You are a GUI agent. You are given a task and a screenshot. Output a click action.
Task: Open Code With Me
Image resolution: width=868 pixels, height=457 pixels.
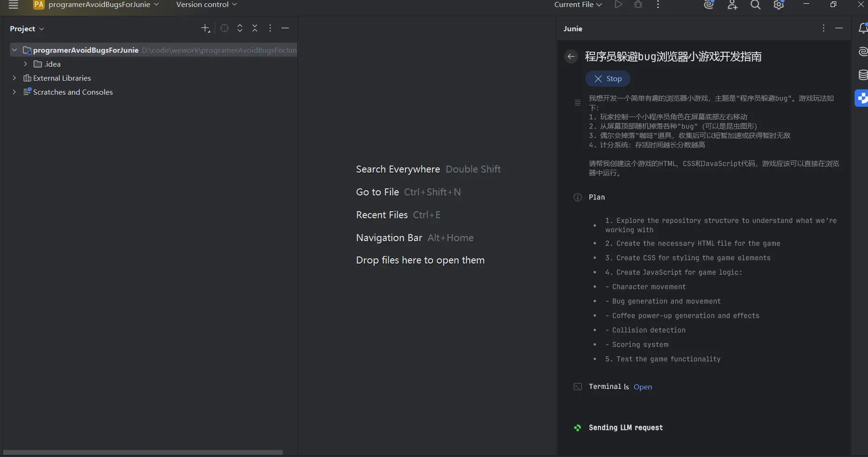[x=732, y=5]
